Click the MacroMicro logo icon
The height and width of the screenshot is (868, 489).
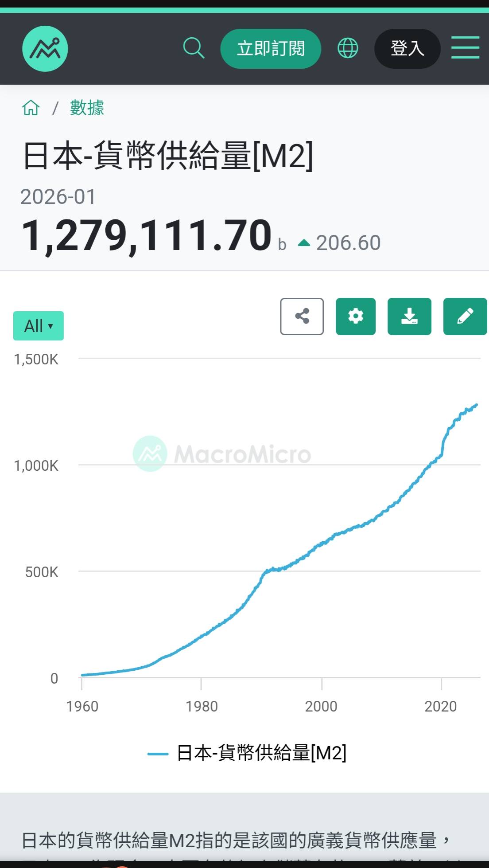point(45,49)
